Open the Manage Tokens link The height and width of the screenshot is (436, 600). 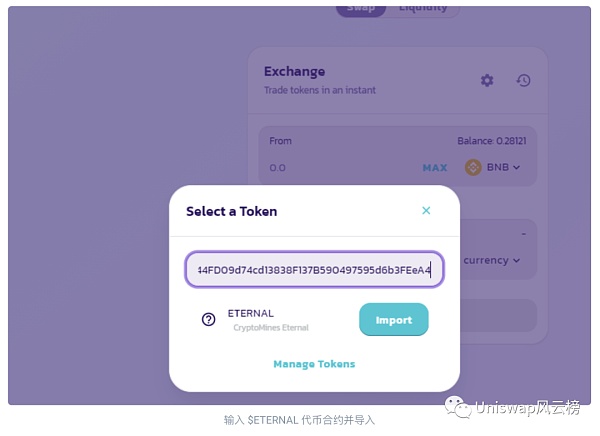pyautogui.click(x=314, y=364)
